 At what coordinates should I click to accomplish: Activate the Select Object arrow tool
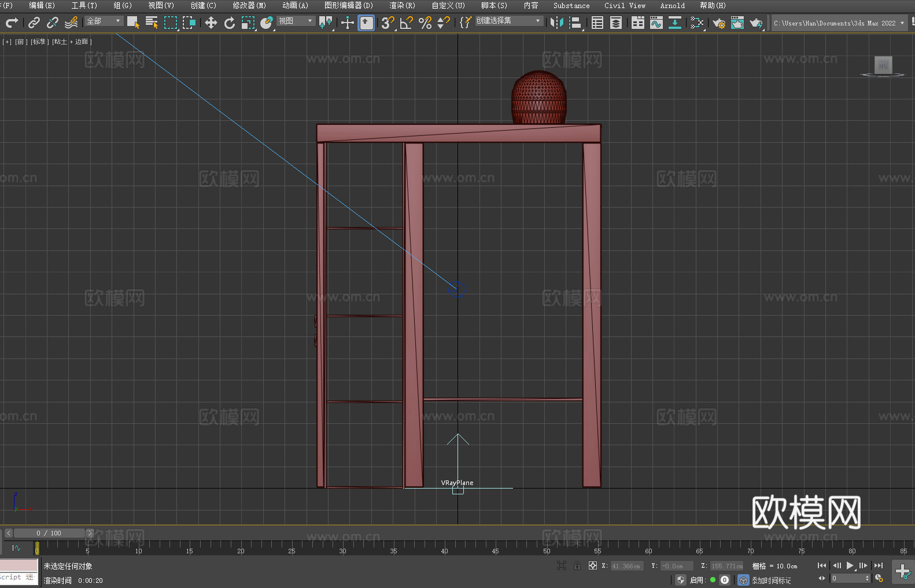(133, 23)
